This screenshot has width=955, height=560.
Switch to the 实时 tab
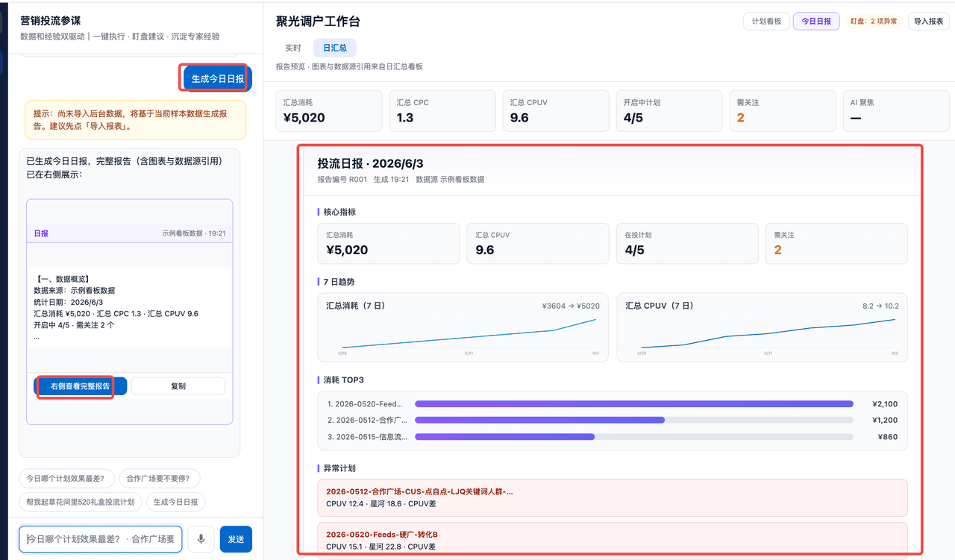[x=293, y=48]
